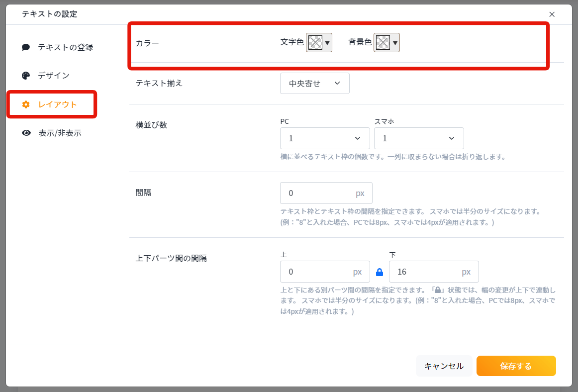Click the 上 spacing input field

pyautogui.click(x=317, y=272)
